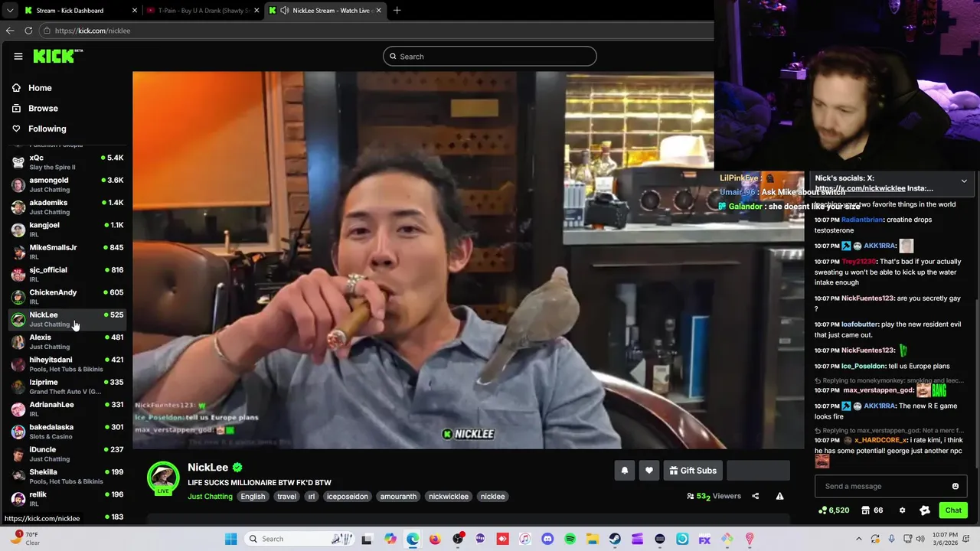Open xQc channel in sidebar
Image resolution: width=980 pixels, height=551 pixels.
[67, 162]
